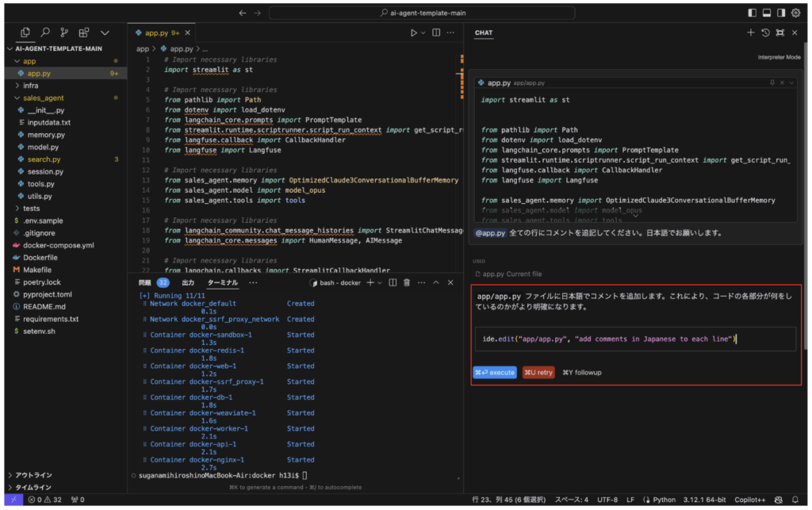Switch to the 出力 panel tab
Viewport: 812px width, 510px height.
coord(188,282)
